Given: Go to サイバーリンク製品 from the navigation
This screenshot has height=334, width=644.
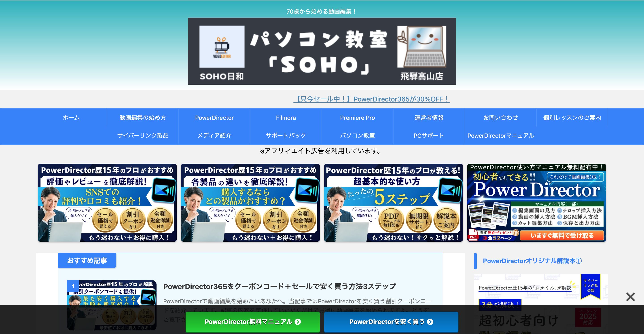Looking at the screenshot, I should coord(143,135).
